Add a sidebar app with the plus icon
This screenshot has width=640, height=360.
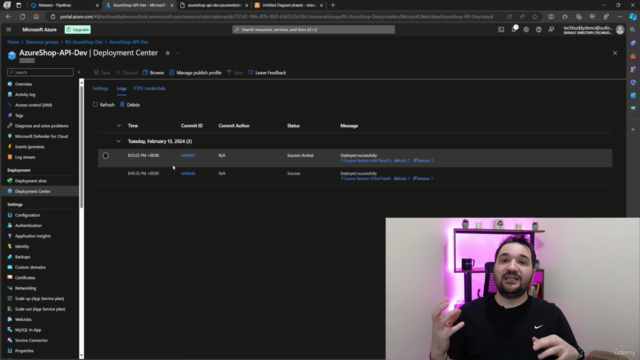(x=633, y=129)
